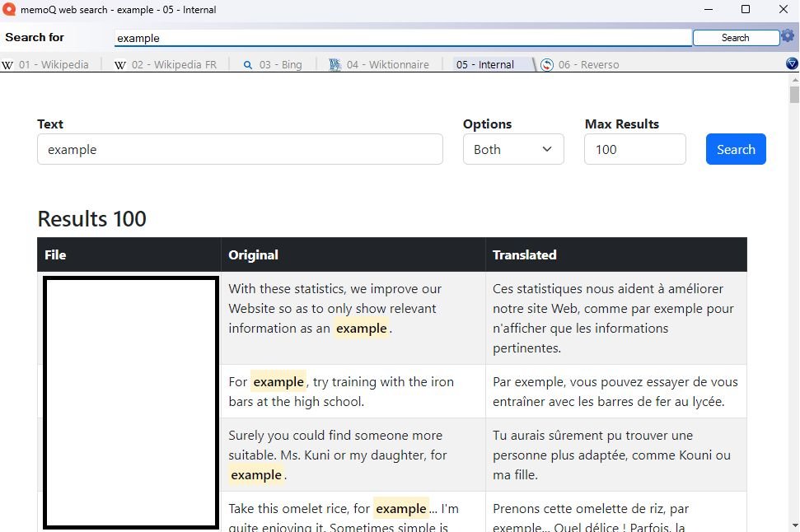The image size is (800, 532).
Task: Click the memoQ logo in the title bar
Action: (x=10, y=9)
